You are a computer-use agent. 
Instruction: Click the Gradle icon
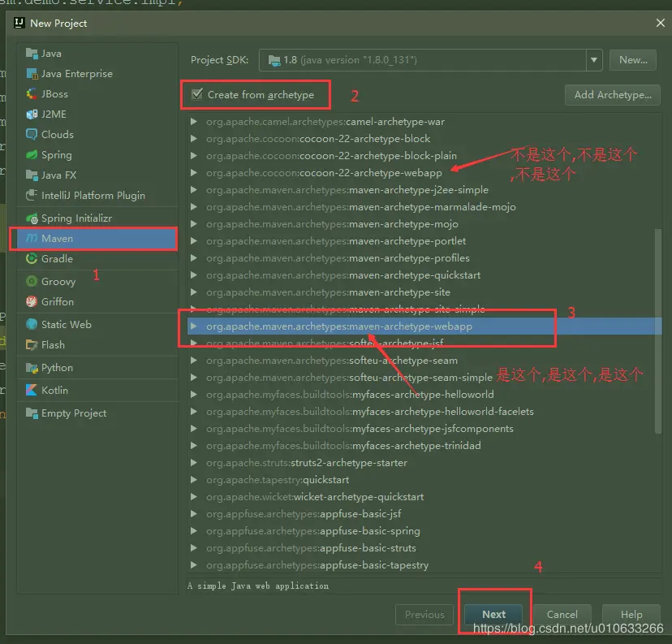pyautogui.click(x=32, y=258)
